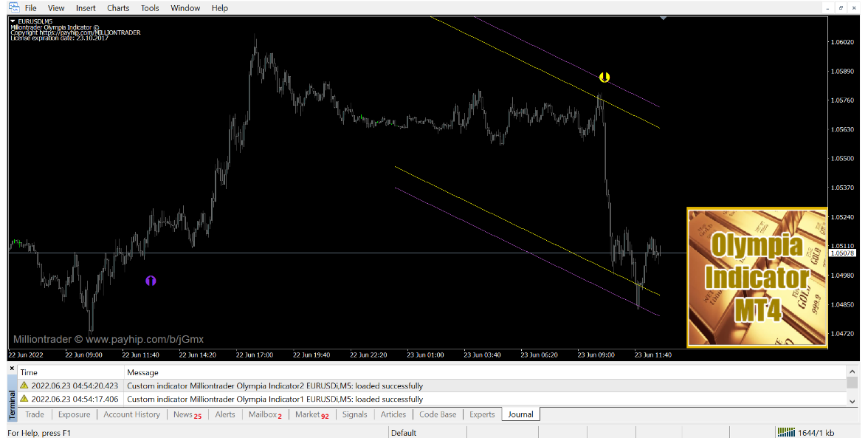
Task: Click the chart shift triangle marker at chart top
Action: pos(663,18)
